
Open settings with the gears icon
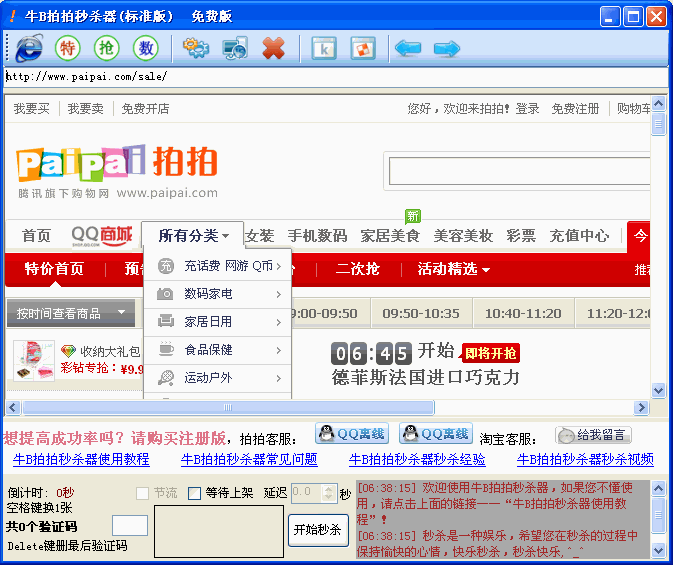click(x=196, y=47)
